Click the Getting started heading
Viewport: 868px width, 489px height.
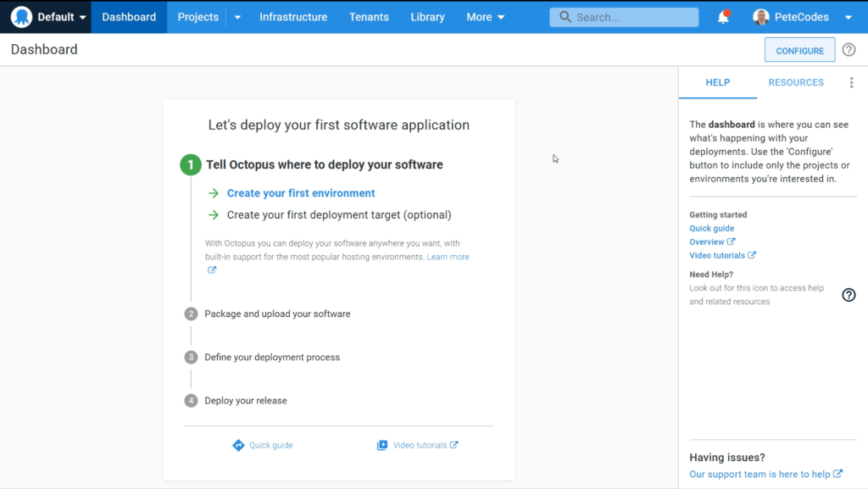[x=718, y=214]
